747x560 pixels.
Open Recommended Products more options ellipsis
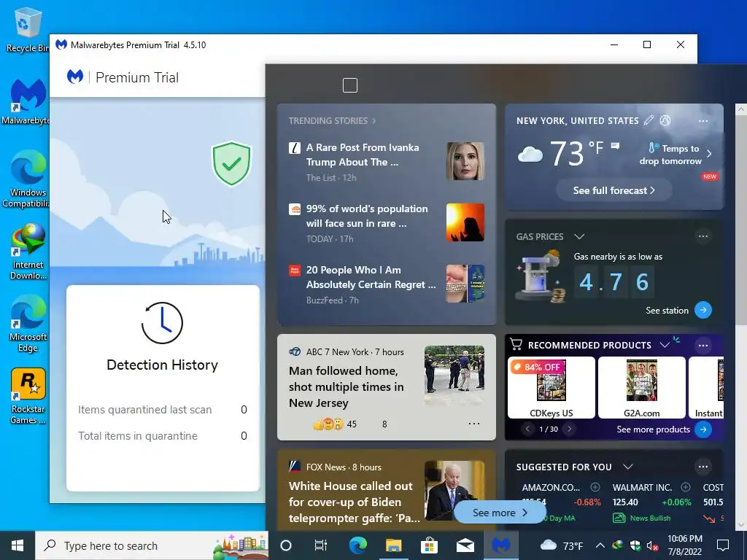(703, 345)
